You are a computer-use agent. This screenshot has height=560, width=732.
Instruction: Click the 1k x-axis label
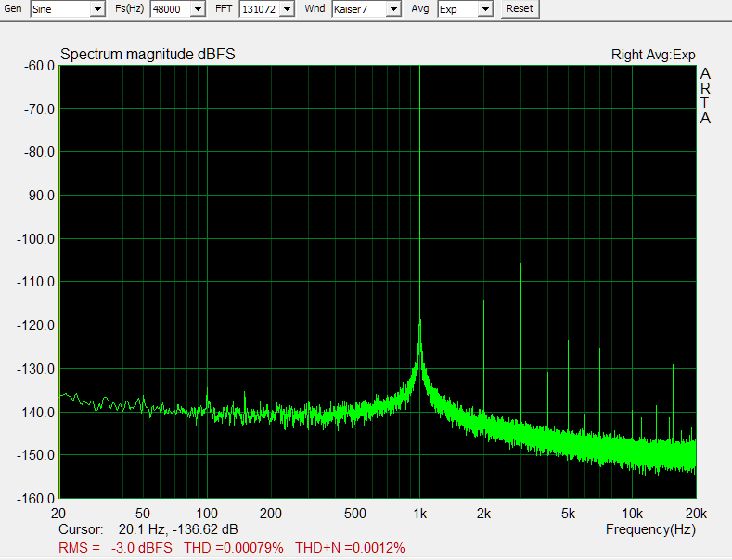419,514
